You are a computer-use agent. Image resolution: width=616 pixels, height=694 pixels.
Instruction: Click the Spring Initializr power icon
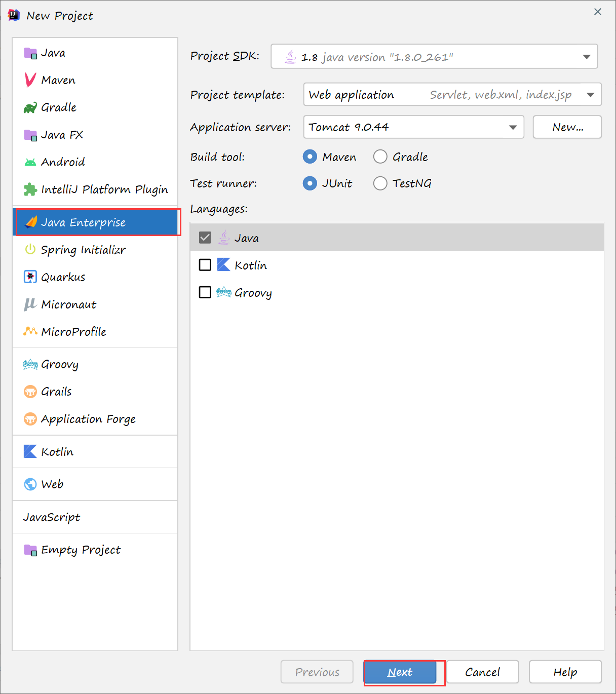coord(30,249)
